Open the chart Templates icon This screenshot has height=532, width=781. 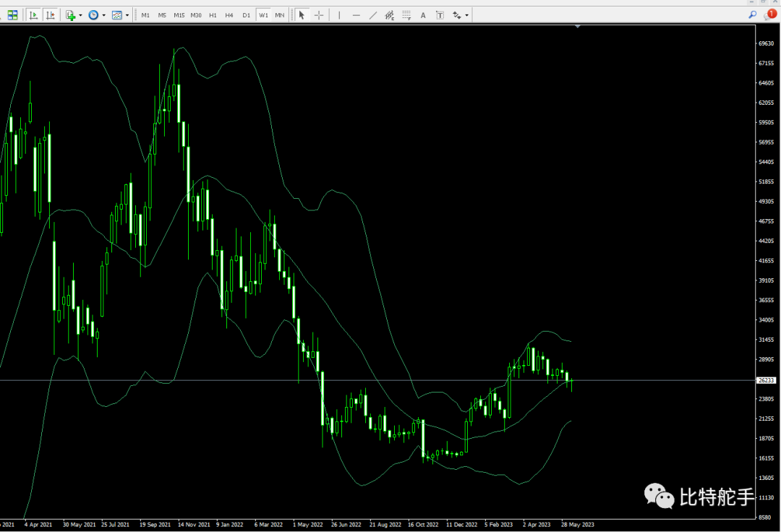pyautogui.click(x=117, y=15)
